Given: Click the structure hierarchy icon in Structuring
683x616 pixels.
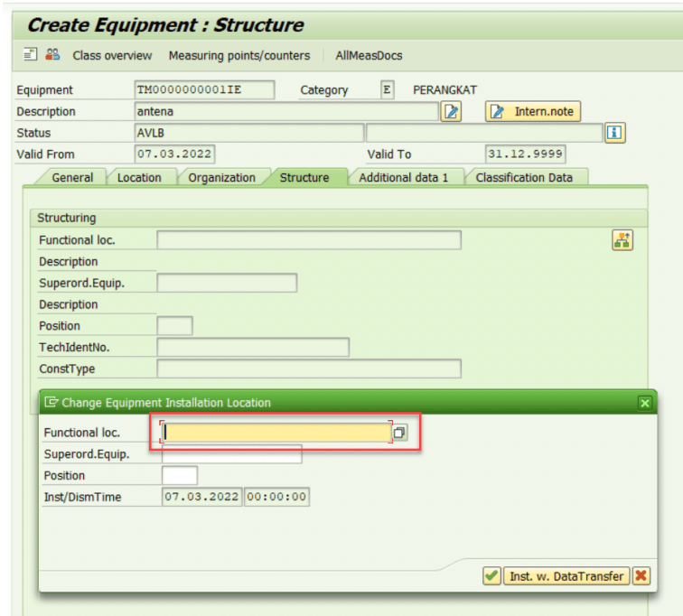Looking at the screenshot, I should click(x=622, y=239).
